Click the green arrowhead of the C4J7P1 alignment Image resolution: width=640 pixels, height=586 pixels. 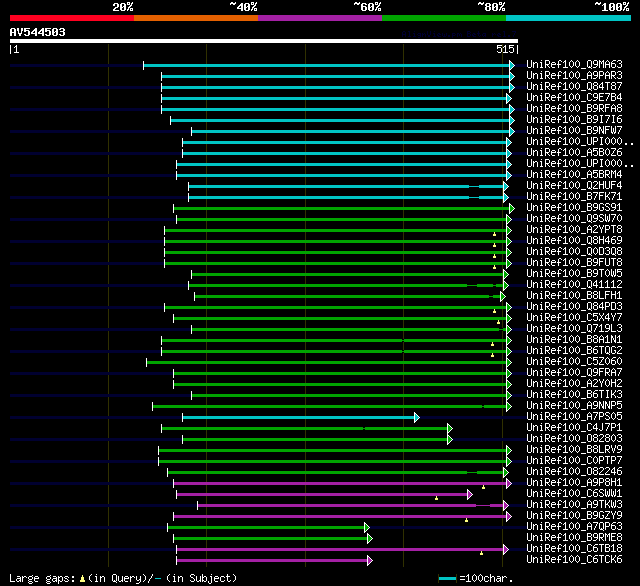(450, 428)
